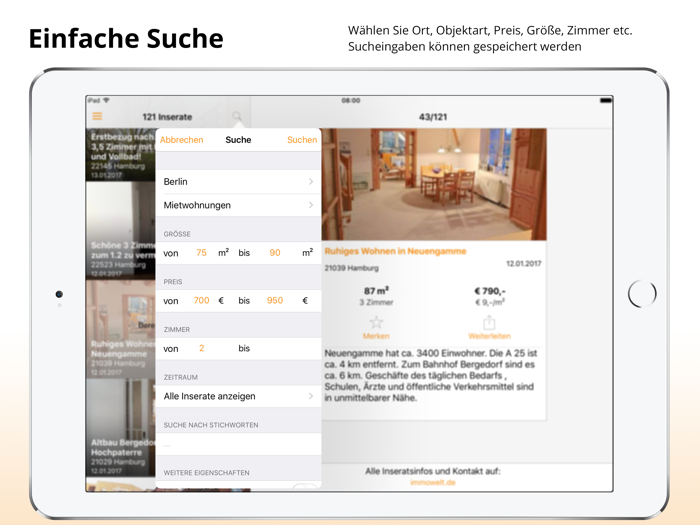Viewport: 700px width, 525px height.
Task: Cancel the search via Abbrechen
Action: 181,140
